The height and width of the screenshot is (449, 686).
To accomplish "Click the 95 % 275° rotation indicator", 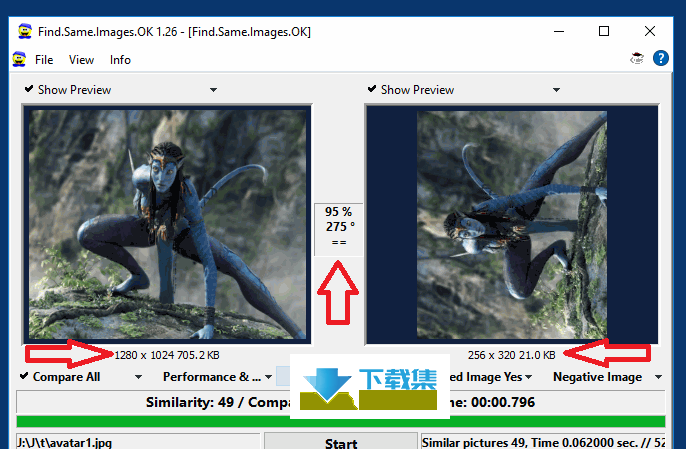I will (x=339, y=229).
